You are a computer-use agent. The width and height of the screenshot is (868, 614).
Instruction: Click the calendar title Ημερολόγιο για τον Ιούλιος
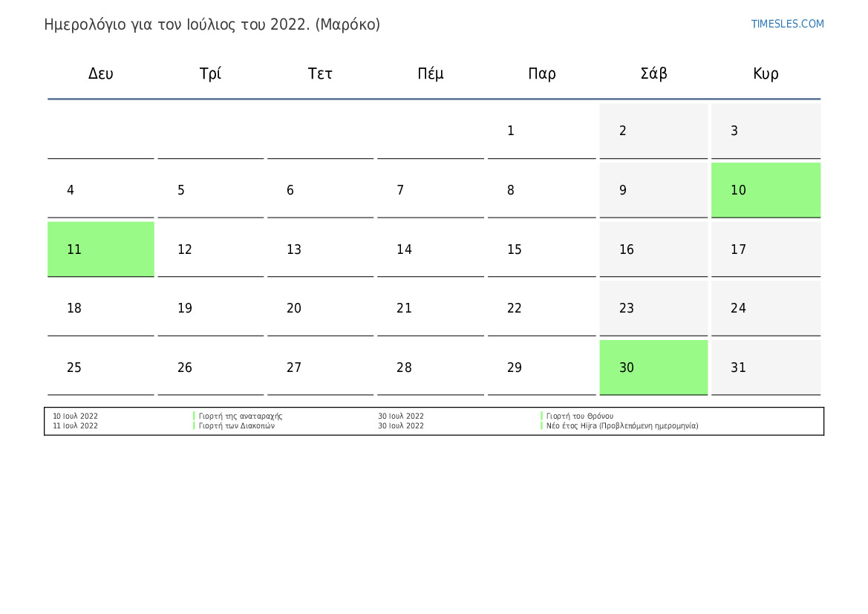click(x=212, y=25)
